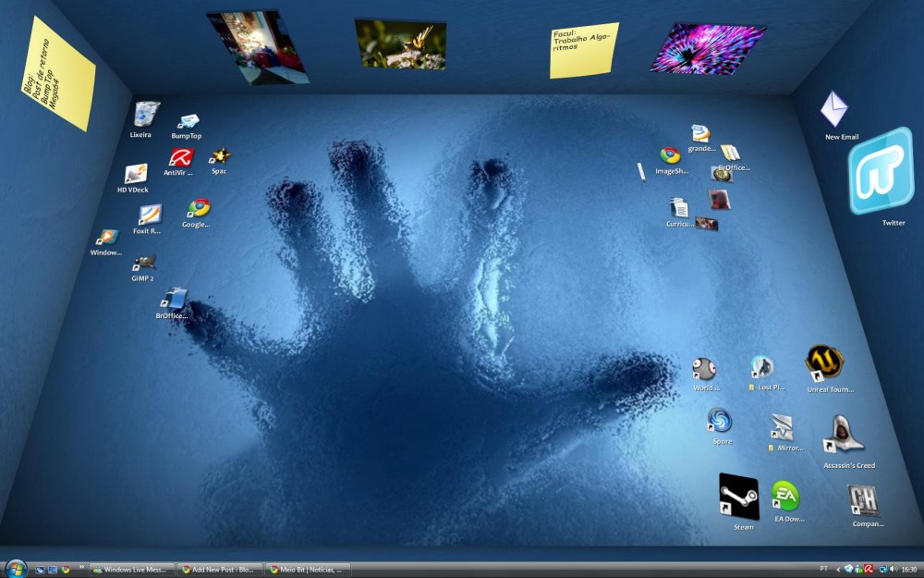The height and width of the screenshot is (578, 924).
Task: Select the butterfly photo on back wall
Action: click(x=401, y=44)
